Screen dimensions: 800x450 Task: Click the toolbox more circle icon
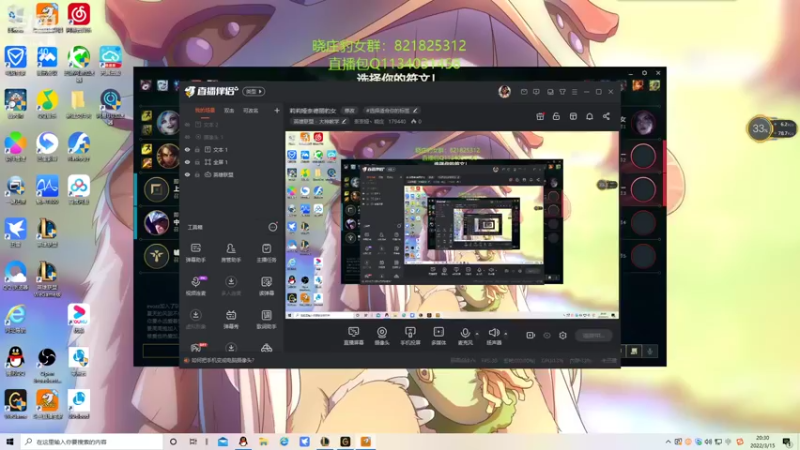273,227
